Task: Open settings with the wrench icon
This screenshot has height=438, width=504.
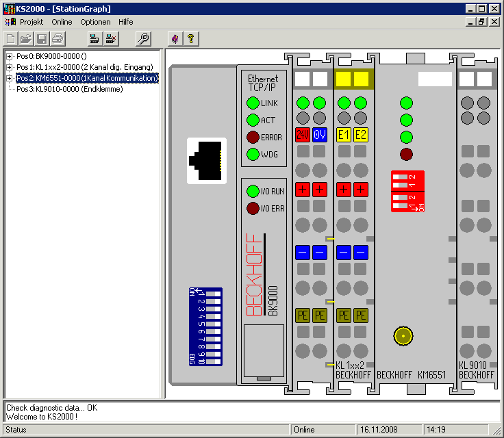Action: pos(143,39)
